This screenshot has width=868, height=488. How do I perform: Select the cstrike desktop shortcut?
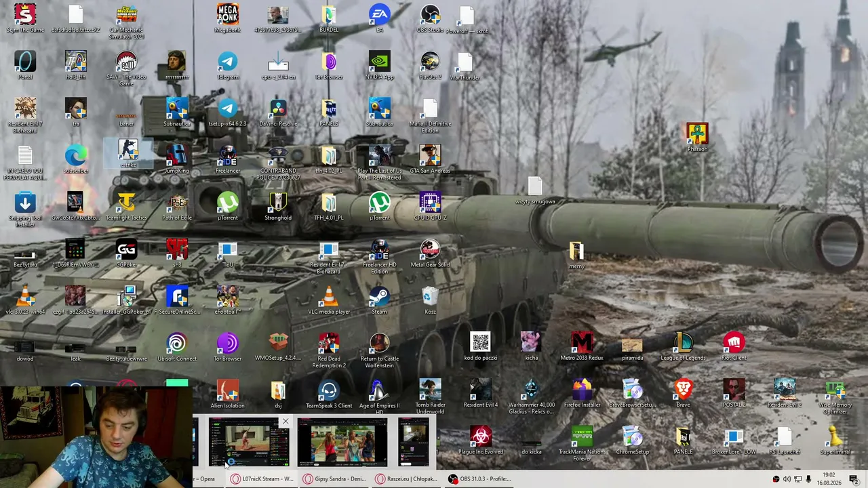128,154
